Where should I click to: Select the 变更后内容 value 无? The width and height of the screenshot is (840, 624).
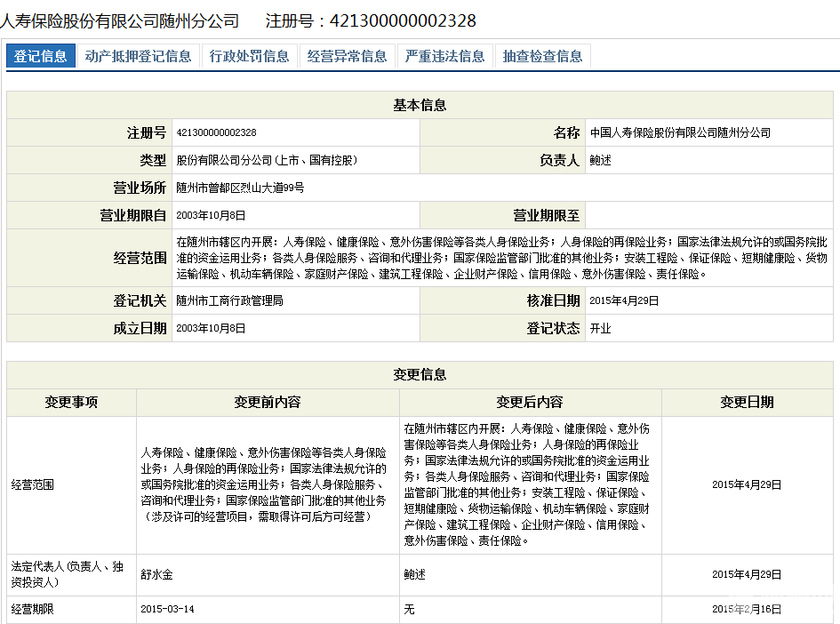tap(409, 610)
